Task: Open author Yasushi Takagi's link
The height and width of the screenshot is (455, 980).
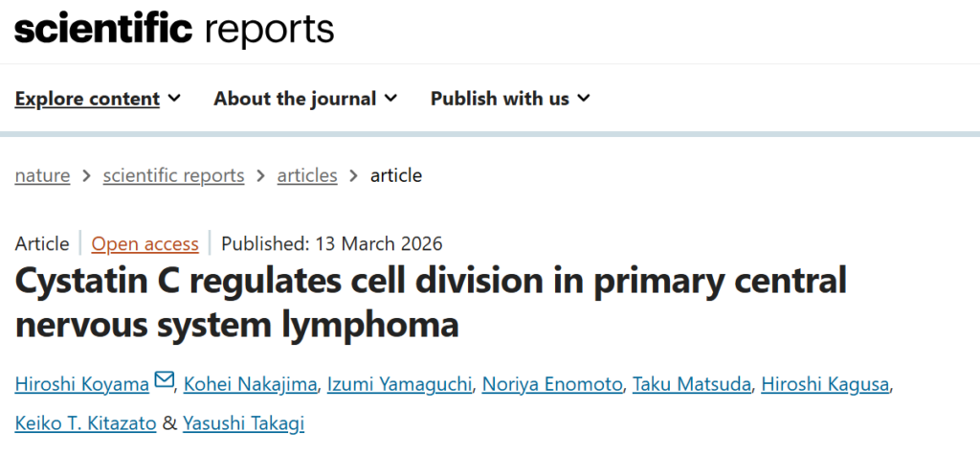Action: pos(244,423)
